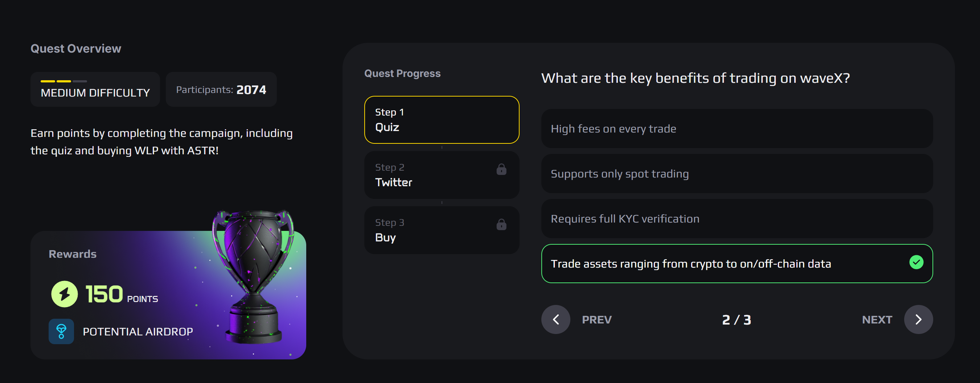Pick "Requires full KYC verification" answer
980x383 pixels.
click(x=737, y=219)
